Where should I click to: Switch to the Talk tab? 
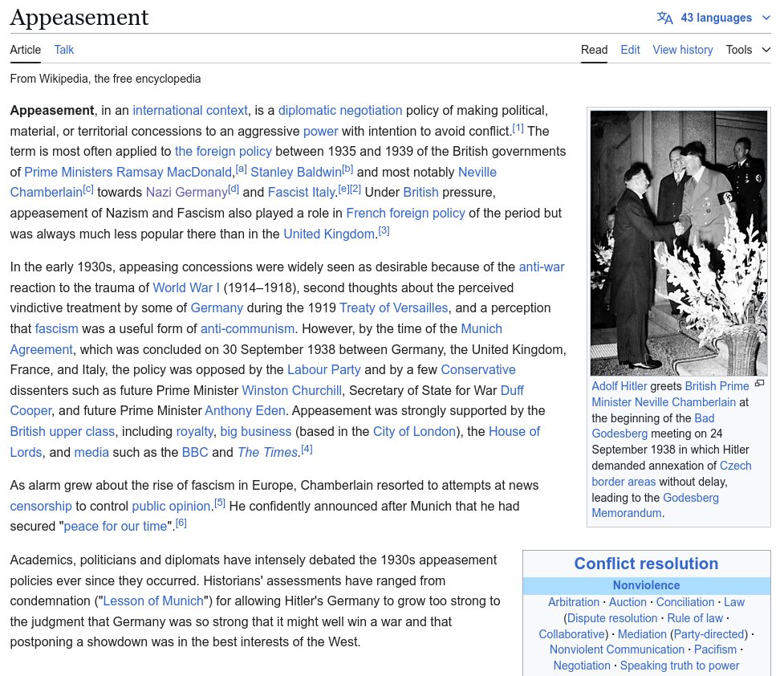coord(64,50)
